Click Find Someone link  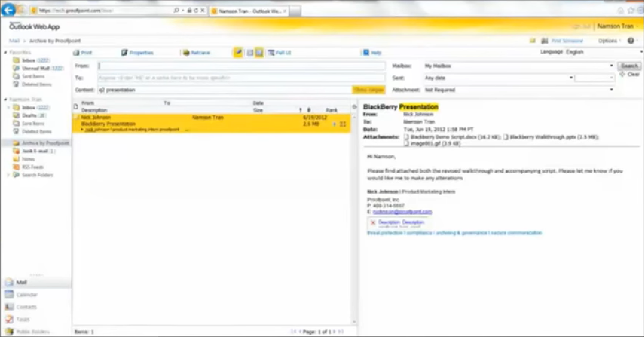tap(567, 41)
